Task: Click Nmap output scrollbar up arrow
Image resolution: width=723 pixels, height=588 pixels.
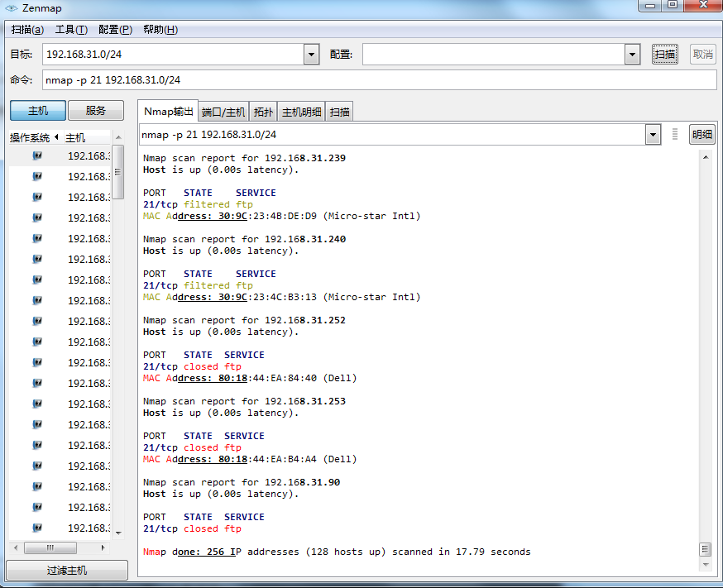Action: pos(706,157)
